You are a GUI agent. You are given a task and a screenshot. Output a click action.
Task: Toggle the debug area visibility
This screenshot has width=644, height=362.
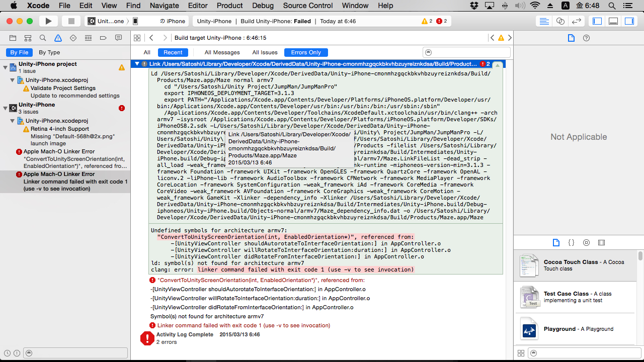coord(613,21)
